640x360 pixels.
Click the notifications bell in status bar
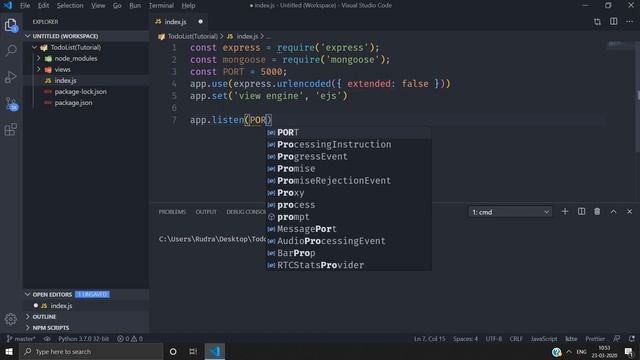[631, 339]
